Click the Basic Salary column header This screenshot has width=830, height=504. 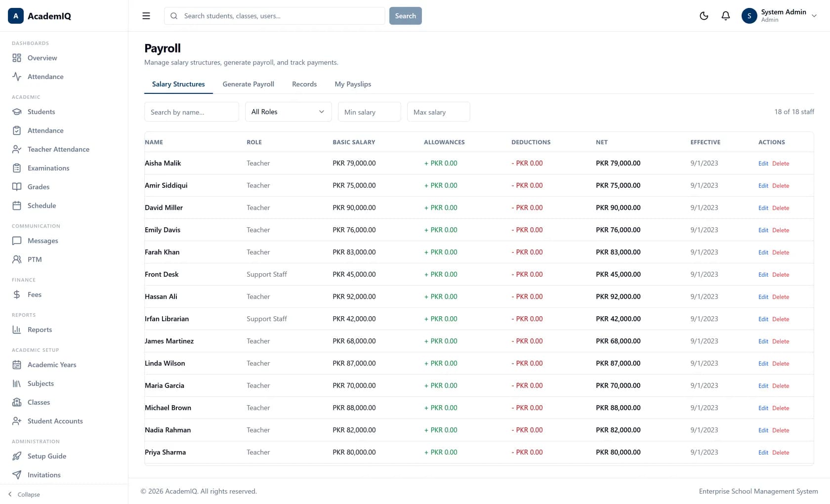click(354, 142)
